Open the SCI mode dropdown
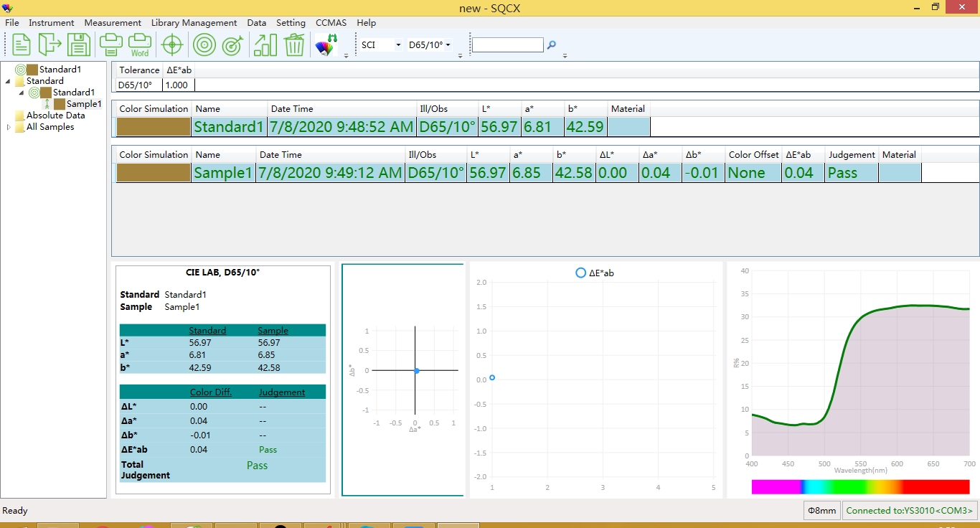The height and width of the screenshot is (528, 980). 381,44
